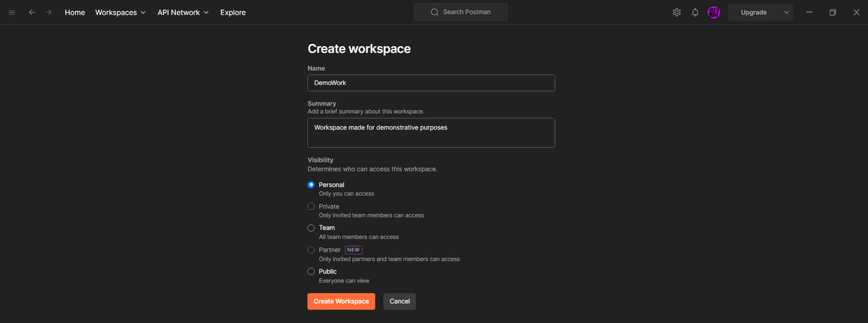Open the hamburger main menu
The width and height of the screenshot is (868, 323).
click(x=12, y=12)
